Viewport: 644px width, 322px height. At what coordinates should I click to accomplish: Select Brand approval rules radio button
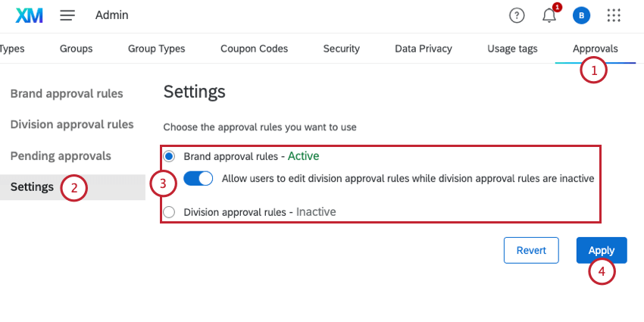170,156
